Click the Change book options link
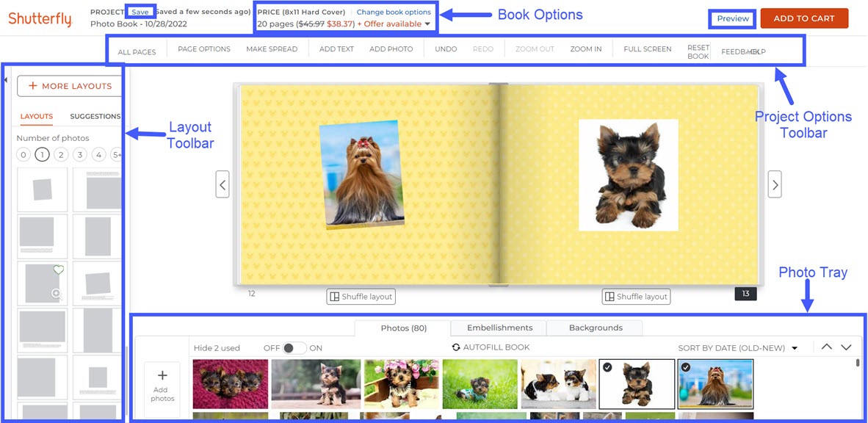 tap(394, 12)
